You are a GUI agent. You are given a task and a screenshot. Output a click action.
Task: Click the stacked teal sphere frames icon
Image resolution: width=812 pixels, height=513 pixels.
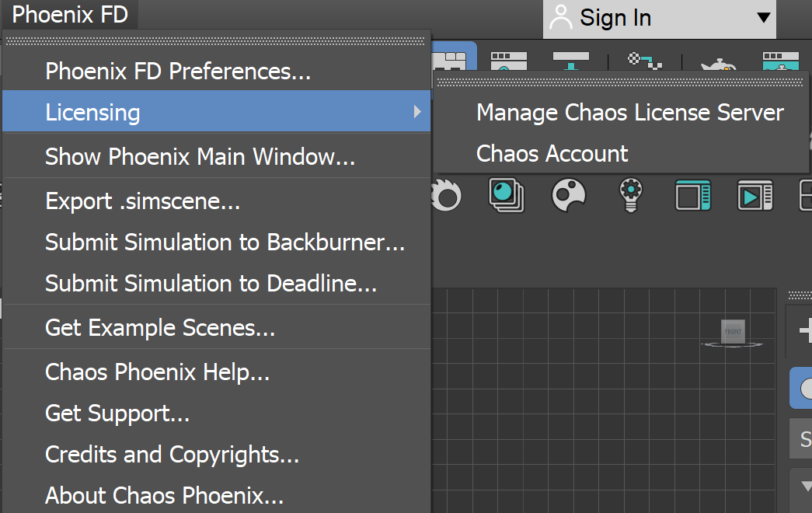tap(507, 195)
